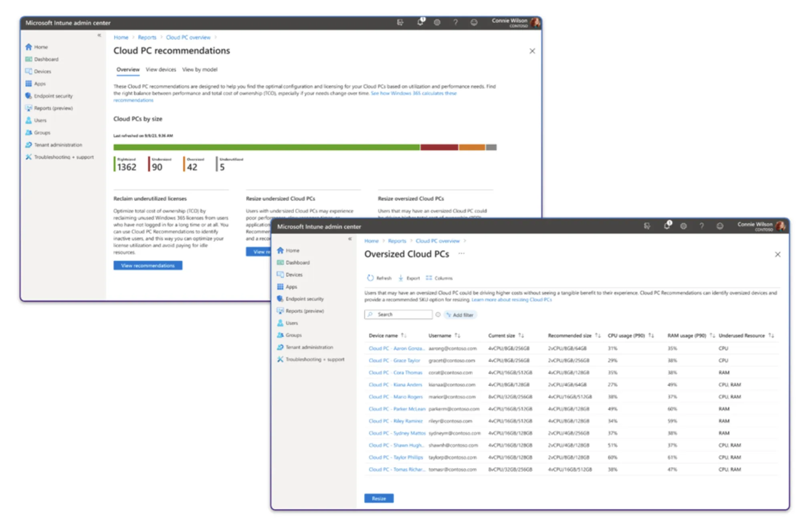Open Devices in front window sidebar

pos(290,275)
